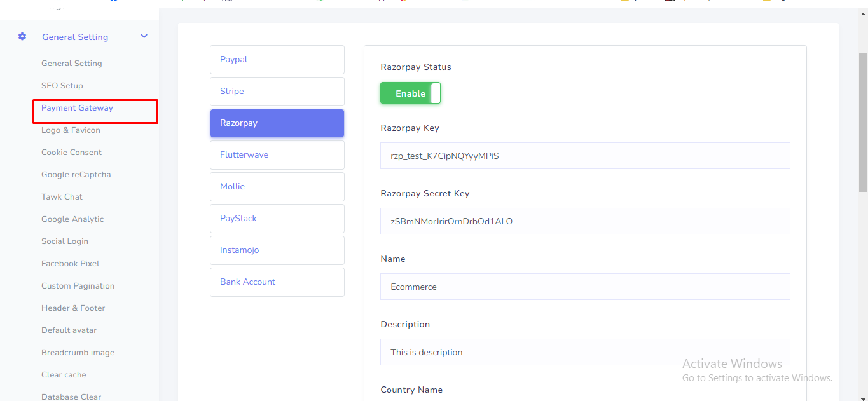Click the Razorpay Key input field
Viewport: 868px width, 401px height.
pyautogui.click(x=584, y=156)
